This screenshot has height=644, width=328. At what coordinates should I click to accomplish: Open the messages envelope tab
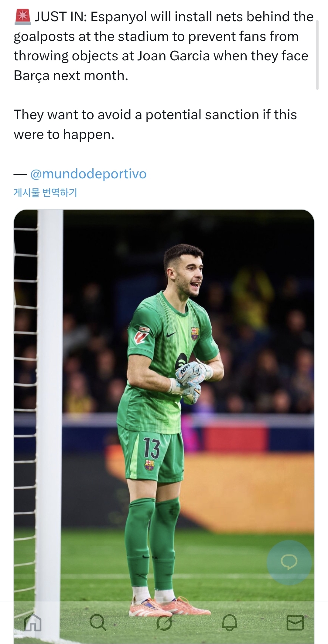295,623
